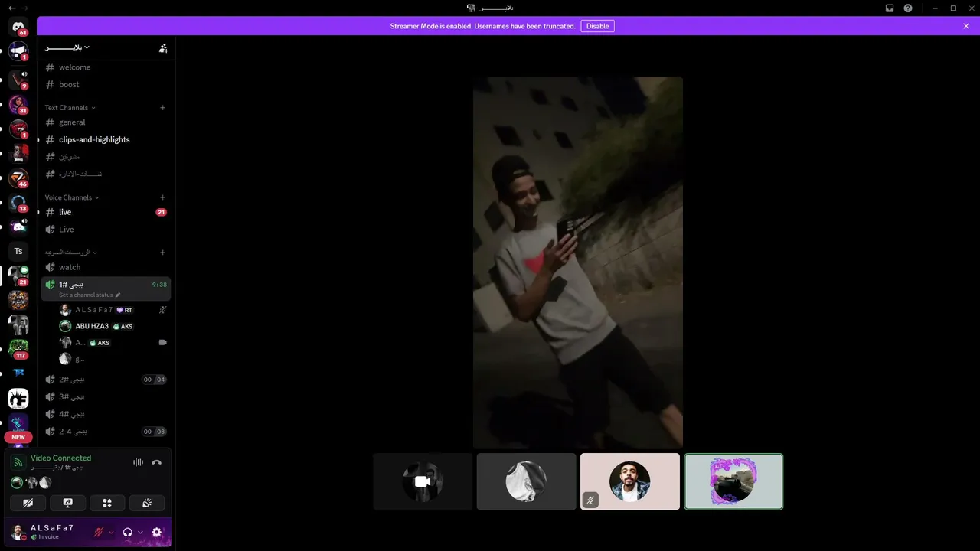
Task: Unmute the microphone in user panel
Action: [98, 533]
